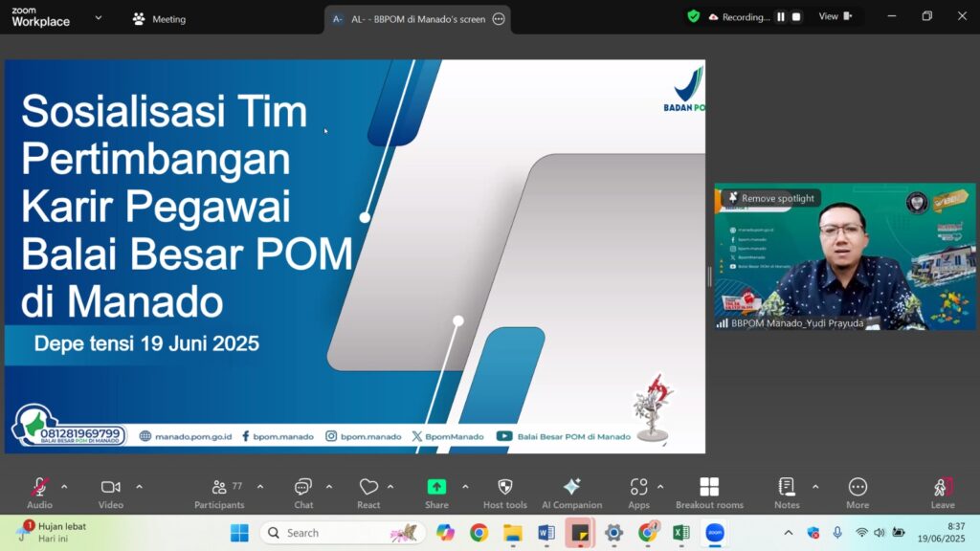Open the clock showing 8:37
Image resolution: width=980 pixels, height=551 pixels.
(942, 533)
